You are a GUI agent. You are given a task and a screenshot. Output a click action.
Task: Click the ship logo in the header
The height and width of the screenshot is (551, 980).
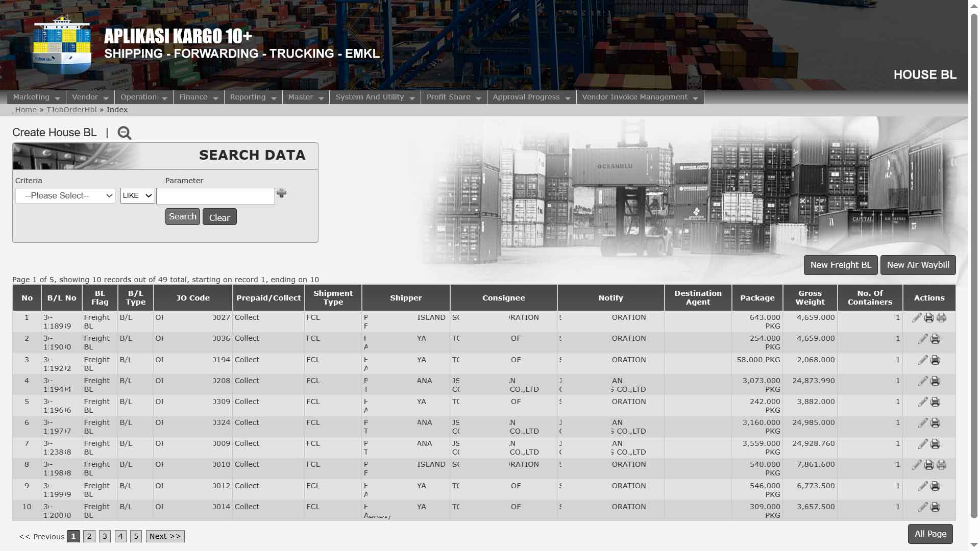[x=62, y=46]
